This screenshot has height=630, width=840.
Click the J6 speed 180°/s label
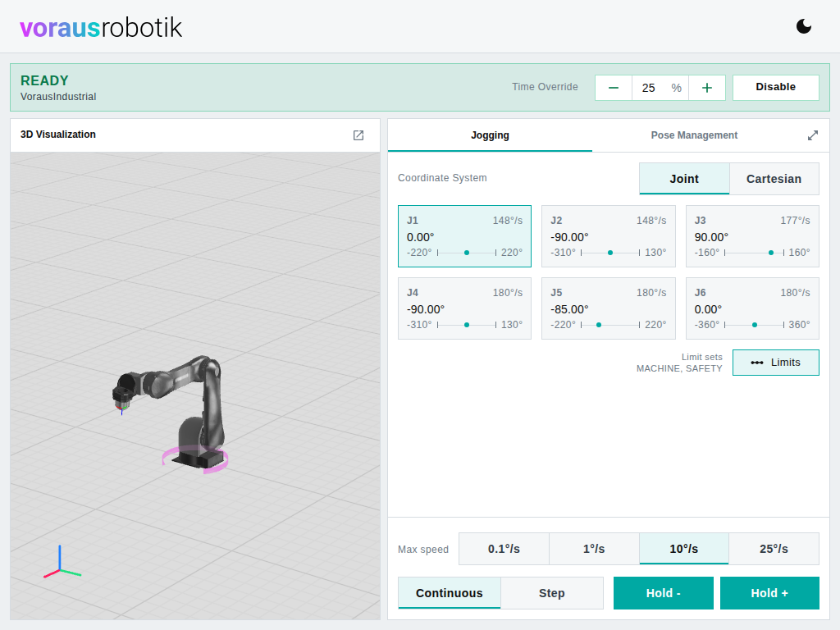[795, 293]
